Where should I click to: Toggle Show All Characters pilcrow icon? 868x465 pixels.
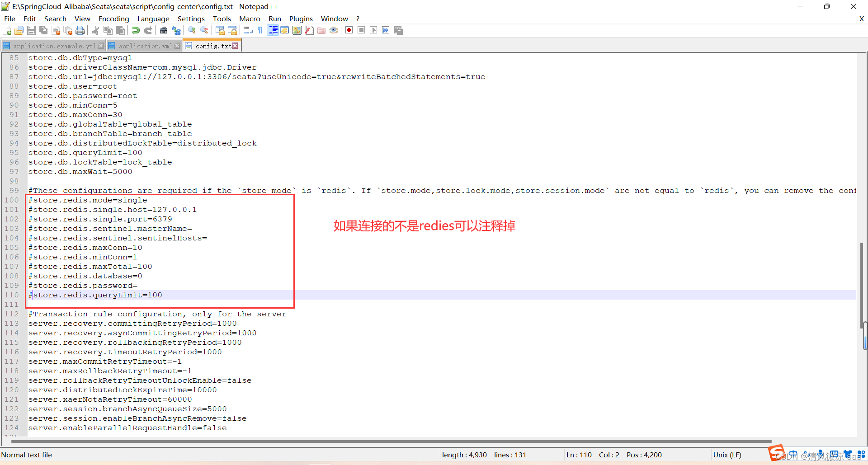click(x=260, y=30)
